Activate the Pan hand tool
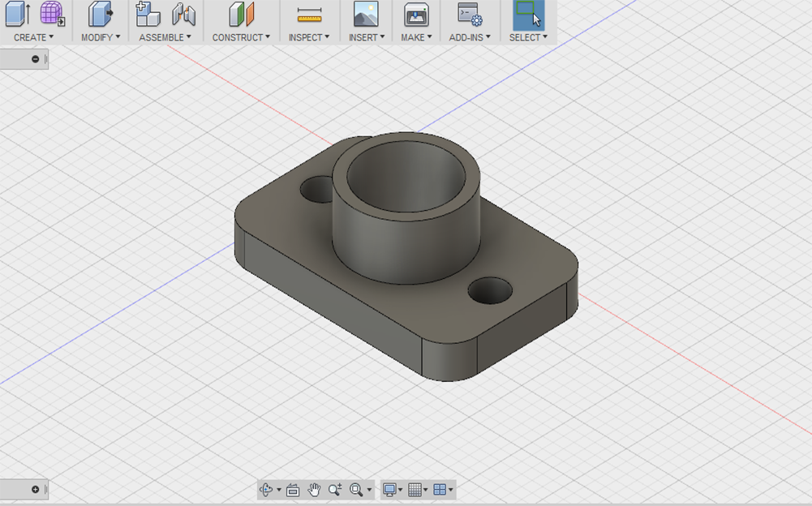 (314, 490)
